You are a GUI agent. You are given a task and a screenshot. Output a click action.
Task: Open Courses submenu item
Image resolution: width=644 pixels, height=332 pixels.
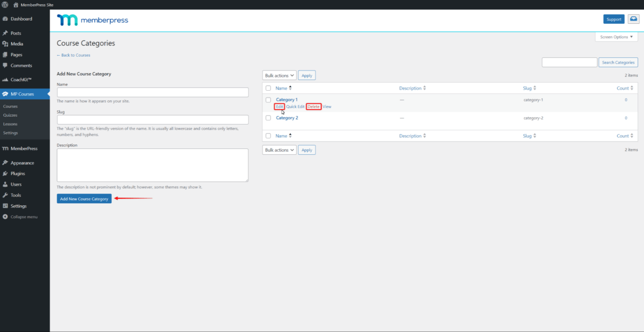10,106
